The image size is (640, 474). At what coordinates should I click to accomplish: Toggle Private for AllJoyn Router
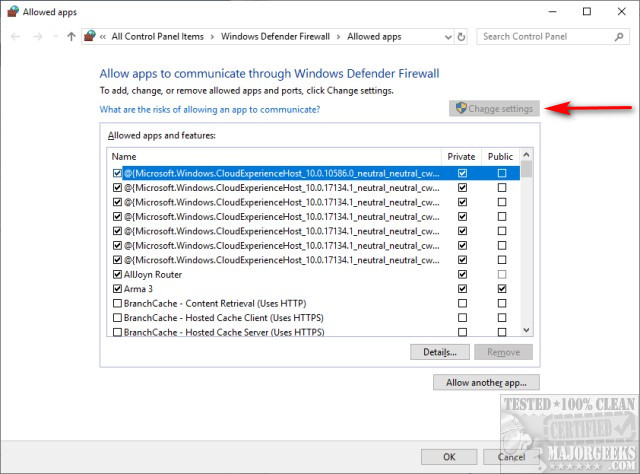coord(462,274)
